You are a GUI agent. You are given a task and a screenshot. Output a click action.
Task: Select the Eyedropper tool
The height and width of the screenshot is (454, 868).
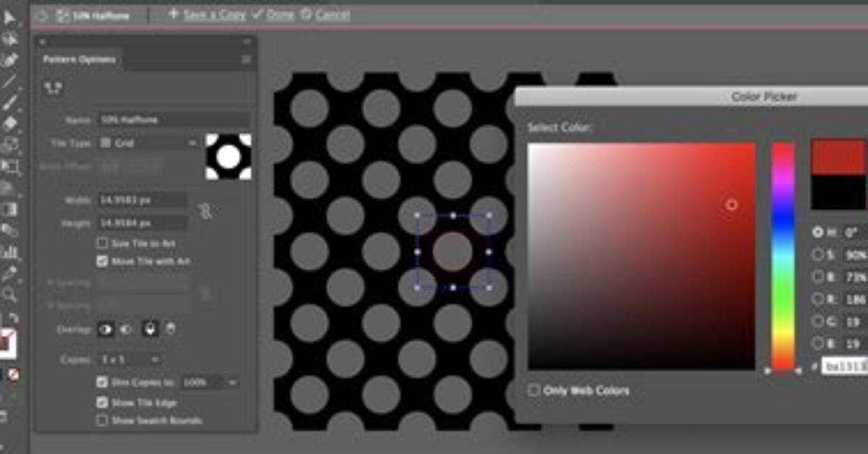9,273
